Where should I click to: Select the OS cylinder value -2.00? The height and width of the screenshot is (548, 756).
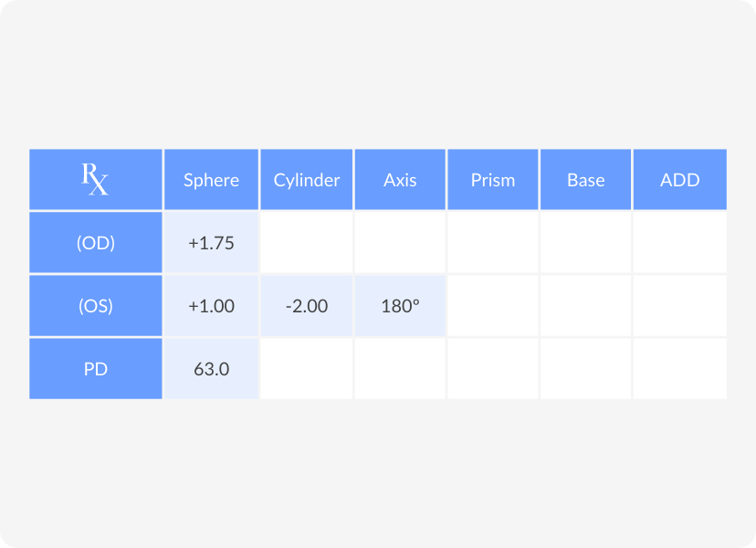[x=307, y=305]
